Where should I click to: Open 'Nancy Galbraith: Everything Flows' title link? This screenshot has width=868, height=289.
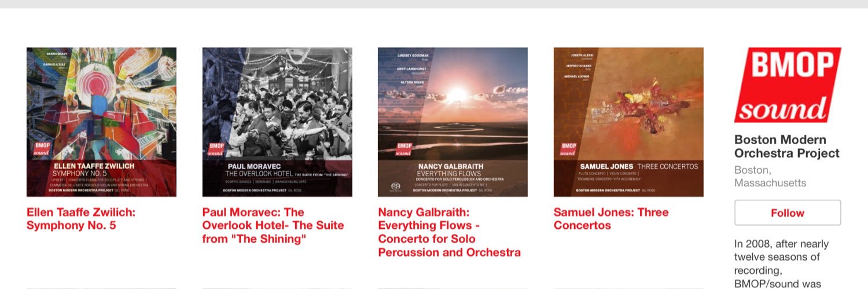(449, 232)
